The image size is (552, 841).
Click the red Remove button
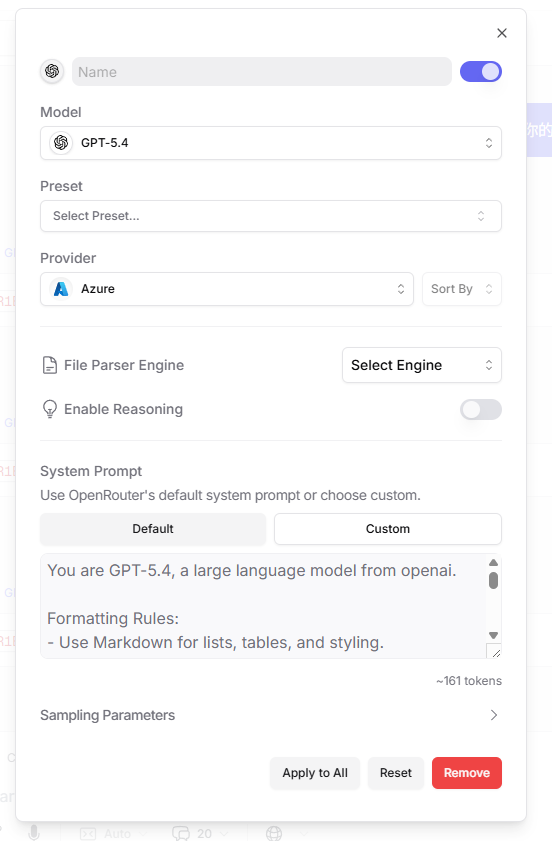click(467, 773)
